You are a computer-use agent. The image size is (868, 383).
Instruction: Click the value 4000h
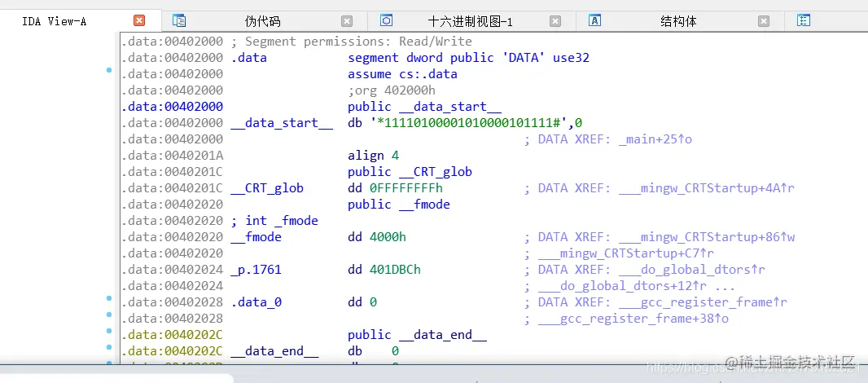click(x=388, y=237)
